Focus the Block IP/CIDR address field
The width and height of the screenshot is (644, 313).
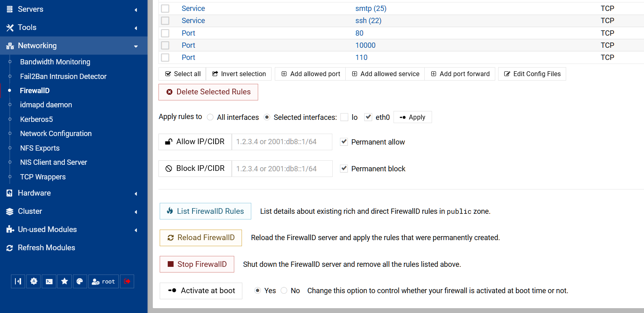coord(282,169)
